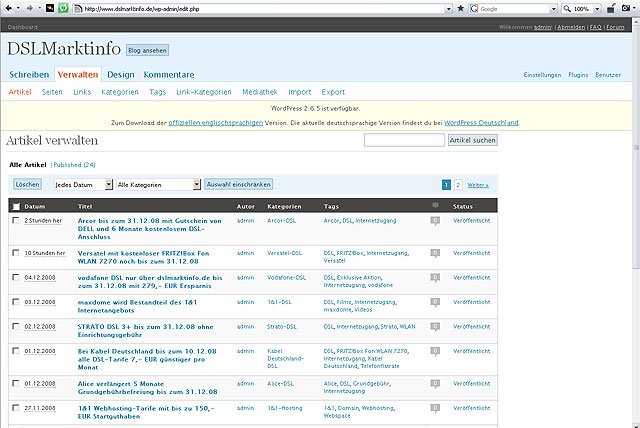Open the Seiten submenu
This screenshot has height=428, width=640.
coord(52,92)
